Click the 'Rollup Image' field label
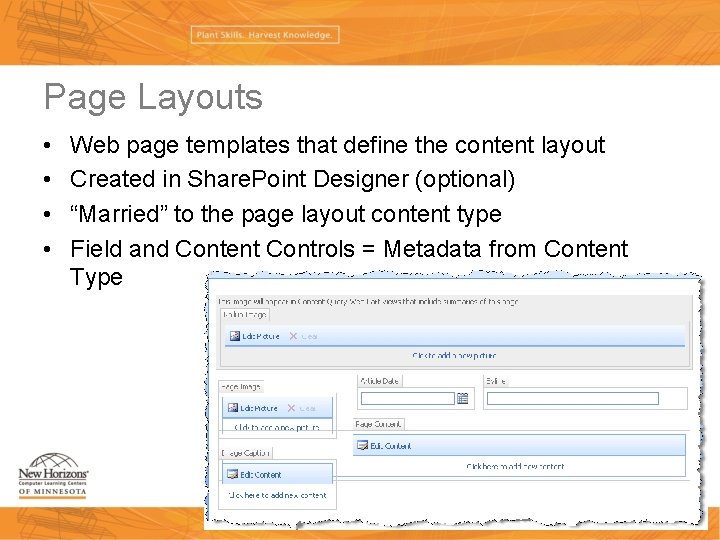 (245, 315)
